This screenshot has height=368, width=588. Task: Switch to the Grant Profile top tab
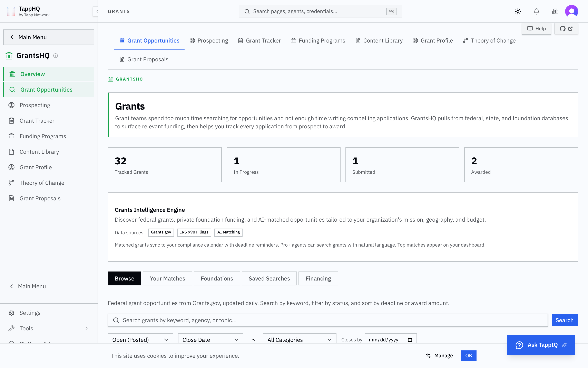tap(433, 41)
